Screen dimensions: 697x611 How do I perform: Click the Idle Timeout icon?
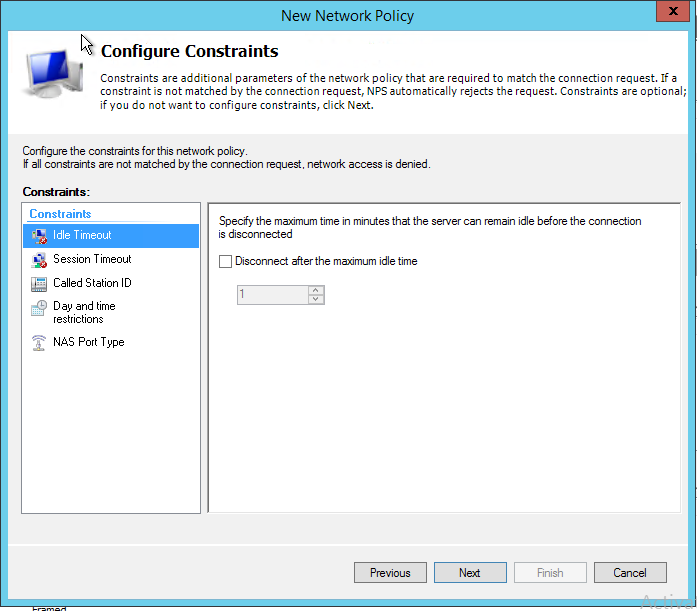click(39, 236)
